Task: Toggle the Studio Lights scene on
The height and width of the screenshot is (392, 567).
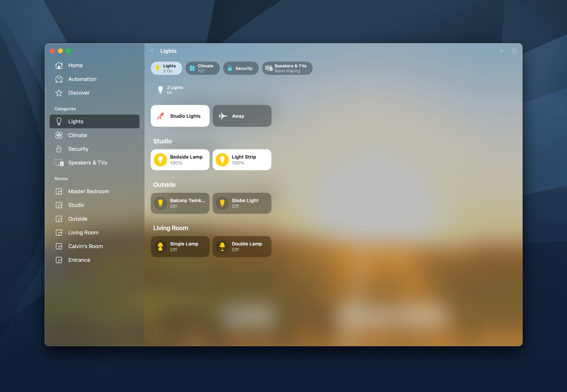Action: pyautogui.click(x=180, y=116)
